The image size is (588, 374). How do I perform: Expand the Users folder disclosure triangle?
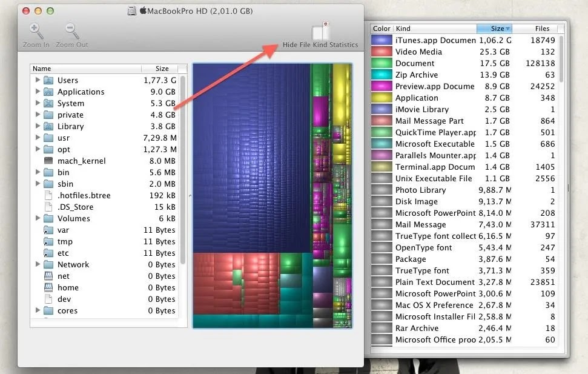tap(38, 80)
